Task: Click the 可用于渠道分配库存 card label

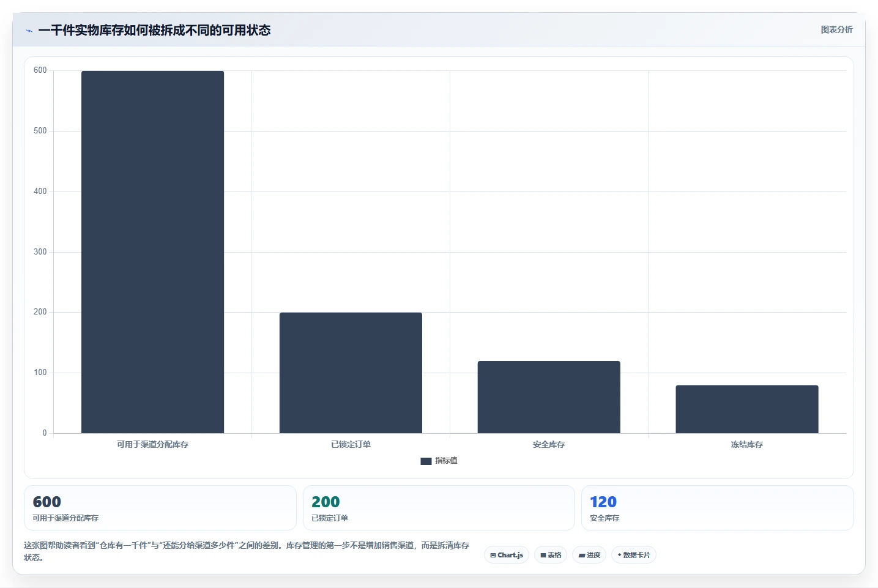Action: click(x=65, y=518)
